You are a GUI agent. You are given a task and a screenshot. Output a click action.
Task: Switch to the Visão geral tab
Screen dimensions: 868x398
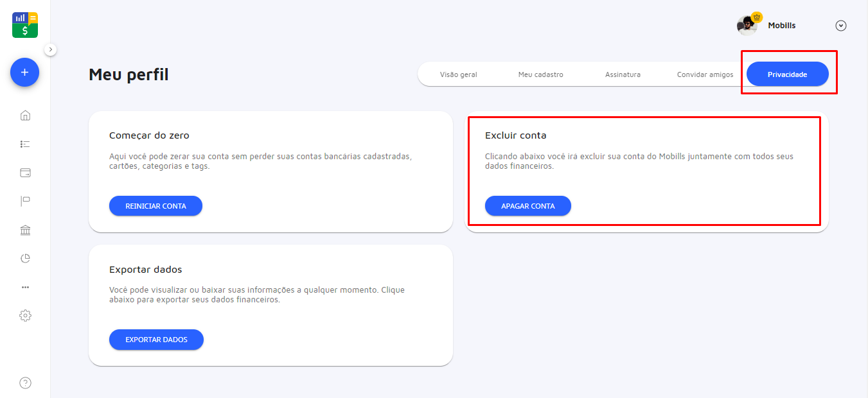click(458, 74)
